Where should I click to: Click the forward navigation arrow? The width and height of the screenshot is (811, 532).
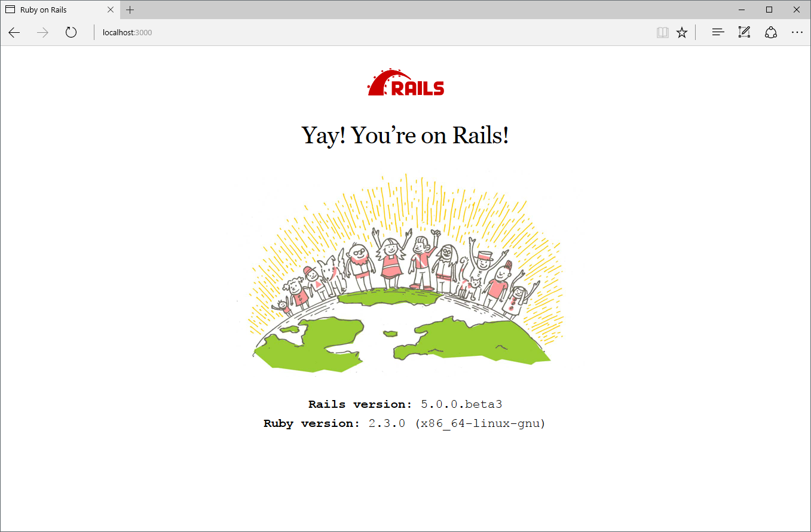42,32
